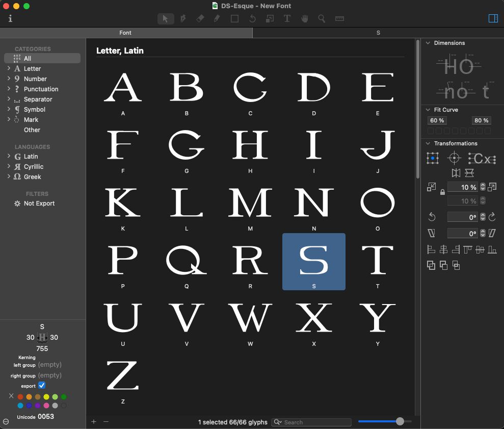Mirror selection horizontally
Screen dimensions: 504x429
[456, 173]
